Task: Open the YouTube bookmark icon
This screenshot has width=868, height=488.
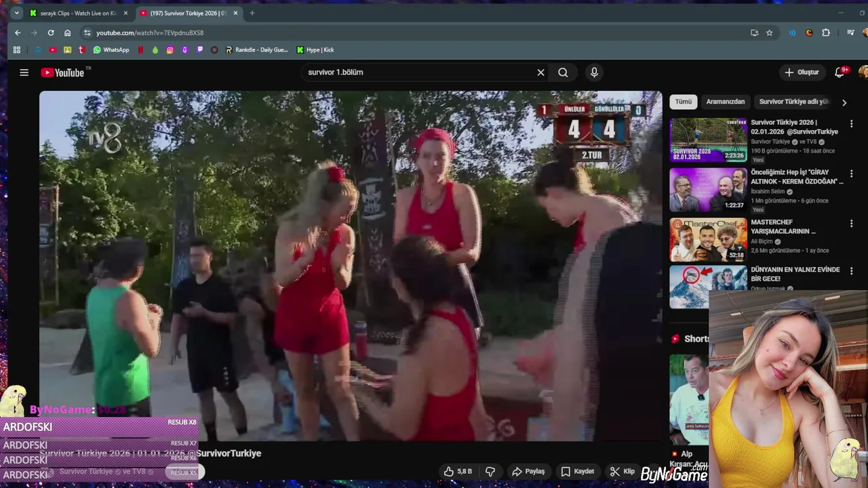Action: click(52, 49)
